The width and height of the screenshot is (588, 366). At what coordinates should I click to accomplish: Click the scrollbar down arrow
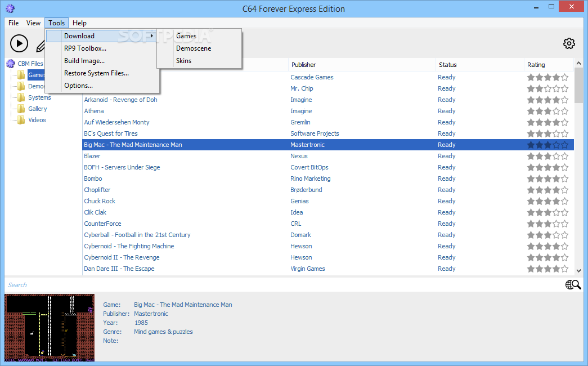pos(578,271)
